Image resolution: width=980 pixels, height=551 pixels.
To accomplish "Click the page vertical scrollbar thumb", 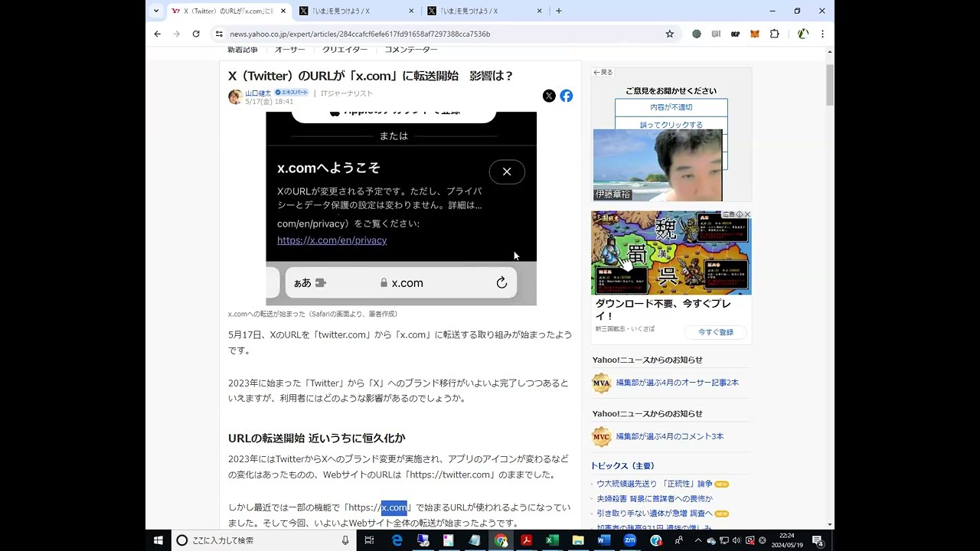I will (830, 84).
